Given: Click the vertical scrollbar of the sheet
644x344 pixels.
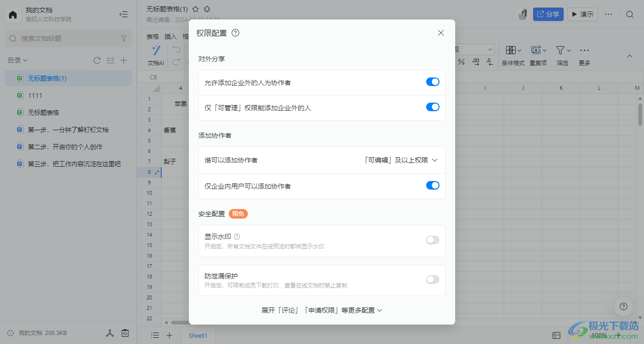Looking at the screenshot, I should pos(640,114).
